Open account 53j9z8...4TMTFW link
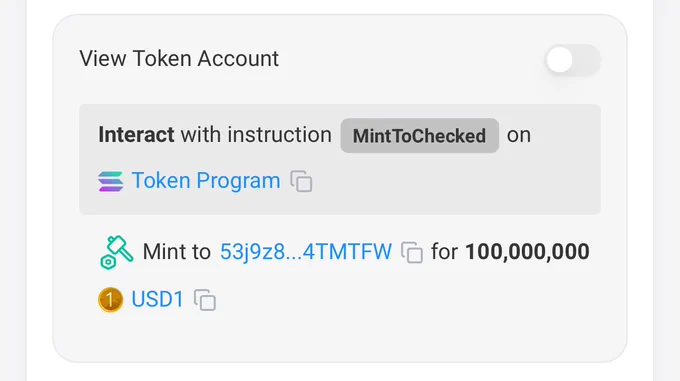680x381 pixels. [x=306, y=251]
